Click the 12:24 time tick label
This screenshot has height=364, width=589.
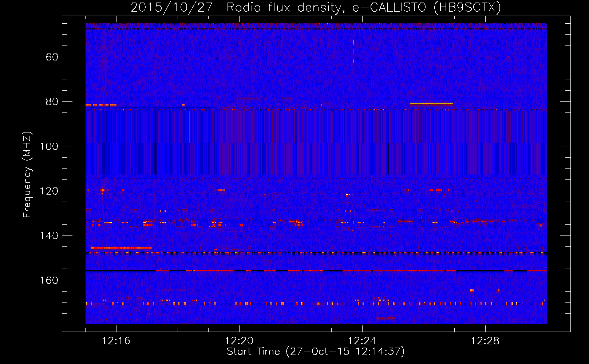(362, 341)
